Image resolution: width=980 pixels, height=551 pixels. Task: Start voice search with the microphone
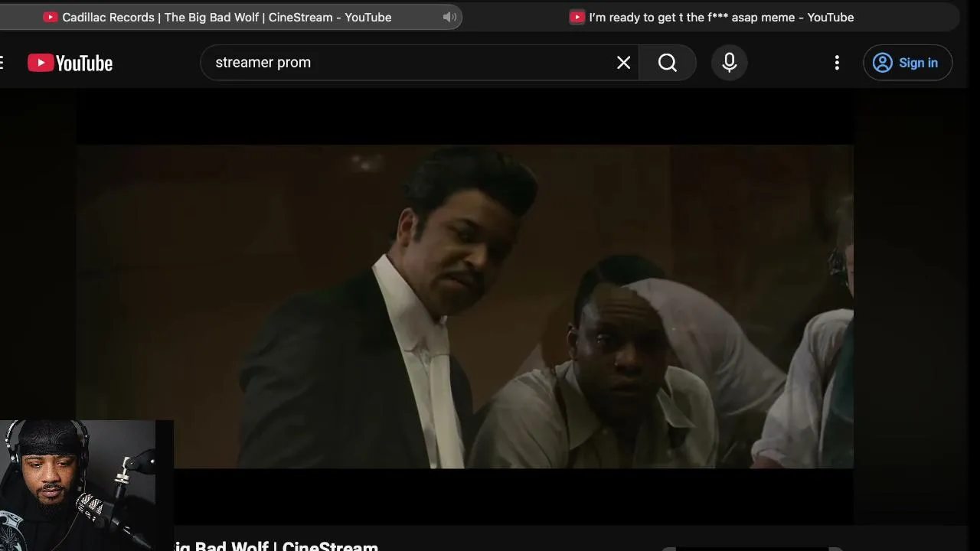pyautogui.click(x=730, y=63)
